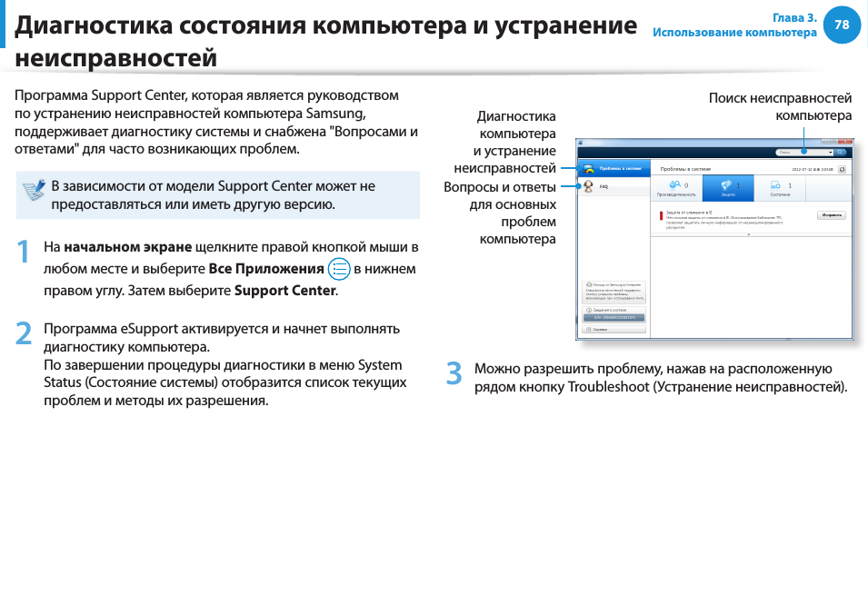Image resolution: width=868 pixels, height=615 pixels.
Task: Expand the issue details with the small down arrow
Action: tap(749, 234)
